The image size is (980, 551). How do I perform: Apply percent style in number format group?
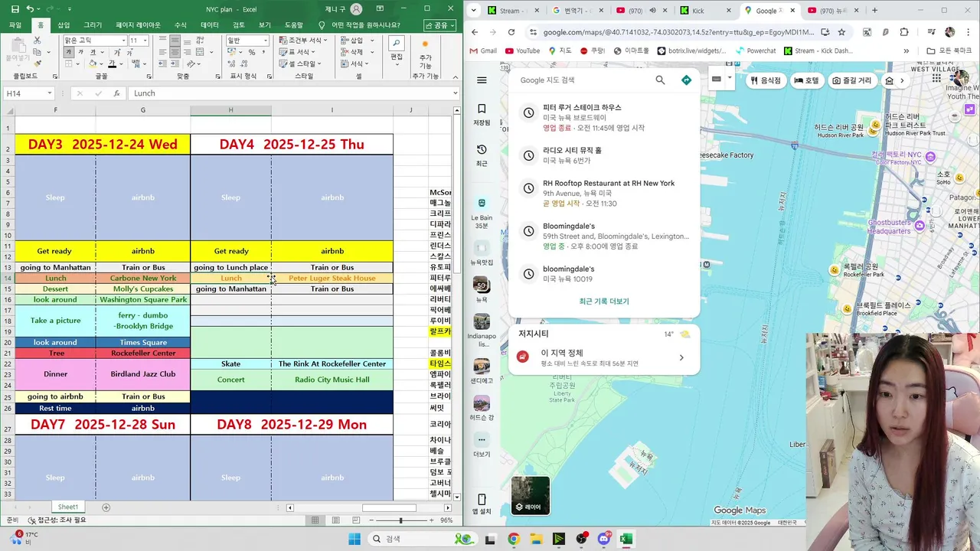(252, 52)
